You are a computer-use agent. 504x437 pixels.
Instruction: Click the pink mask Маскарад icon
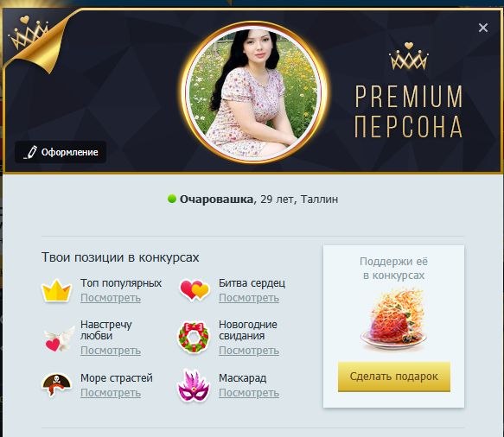click(194, 386)
